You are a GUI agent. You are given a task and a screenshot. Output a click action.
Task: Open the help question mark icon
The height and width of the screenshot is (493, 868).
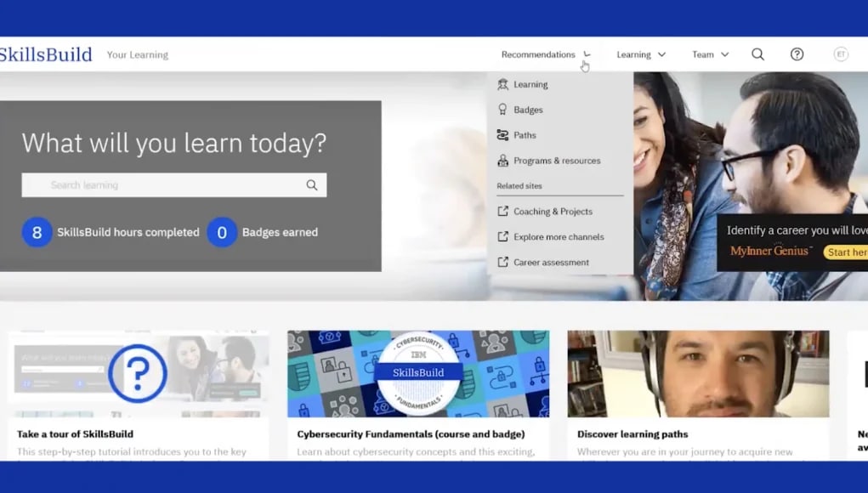(797, 54)
